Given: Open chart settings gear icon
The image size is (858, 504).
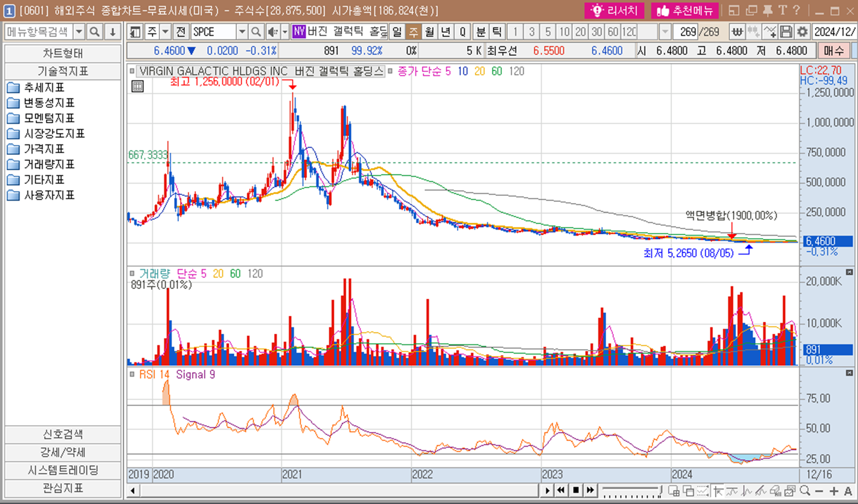Looking at the screenshot, I should tap(802, 32).
